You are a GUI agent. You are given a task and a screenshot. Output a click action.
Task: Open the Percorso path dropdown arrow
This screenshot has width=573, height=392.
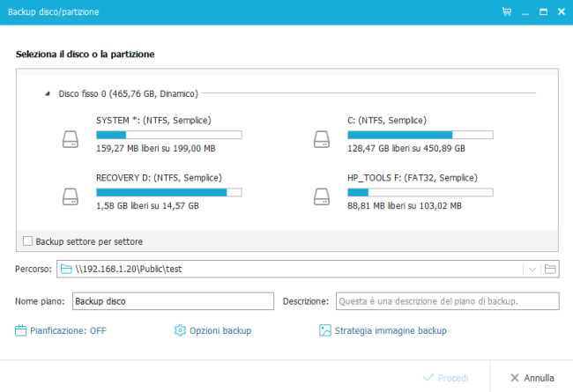532,269
